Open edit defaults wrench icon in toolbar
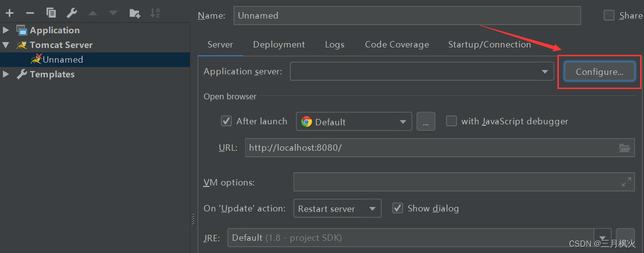The image size is (644, 253). coord(71,13)
